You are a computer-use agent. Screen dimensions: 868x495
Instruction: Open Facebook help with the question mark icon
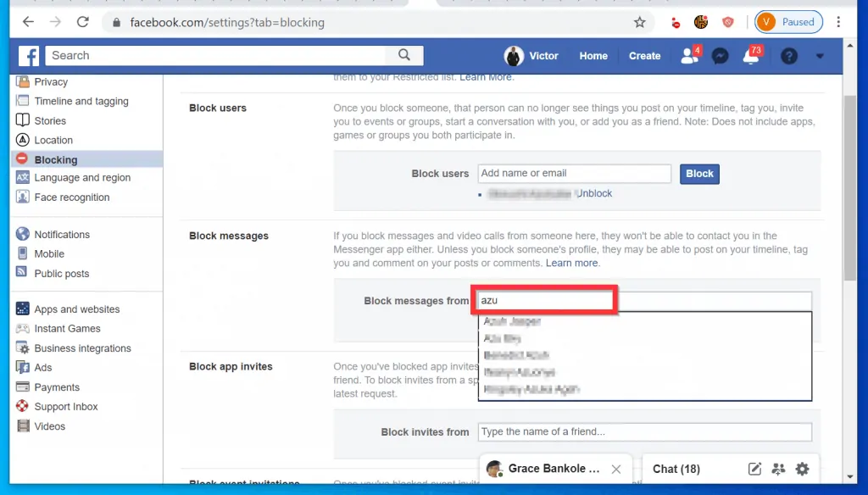pyautogui.click(x=788, y=55)
